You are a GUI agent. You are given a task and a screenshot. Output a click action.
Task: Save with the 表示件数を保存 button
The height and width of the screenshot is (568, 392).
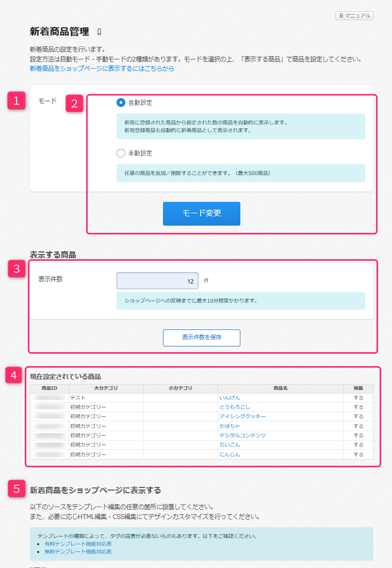[x=201, y=338]
